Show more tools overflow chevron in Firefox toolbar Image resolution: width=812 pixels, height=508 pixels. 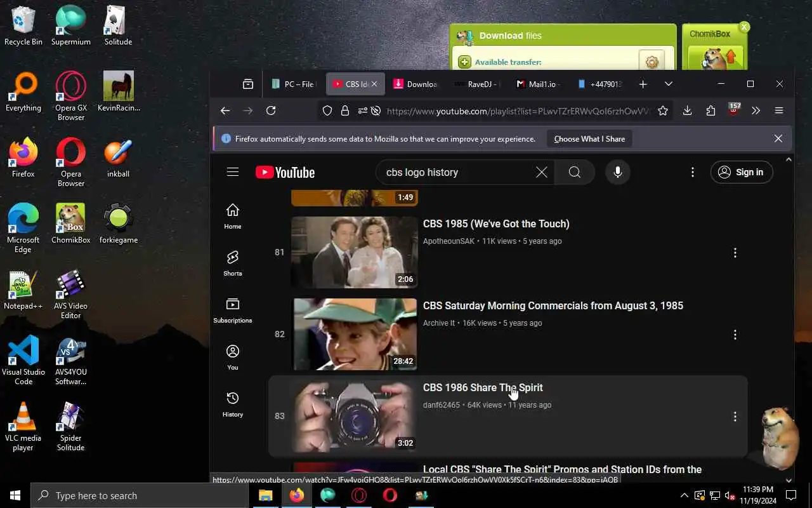pyautogui.click(x=756, y=110)
